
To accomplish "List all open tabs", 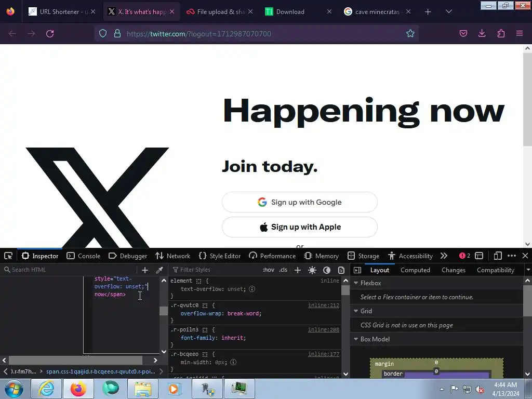I will [x=448, y=12].
